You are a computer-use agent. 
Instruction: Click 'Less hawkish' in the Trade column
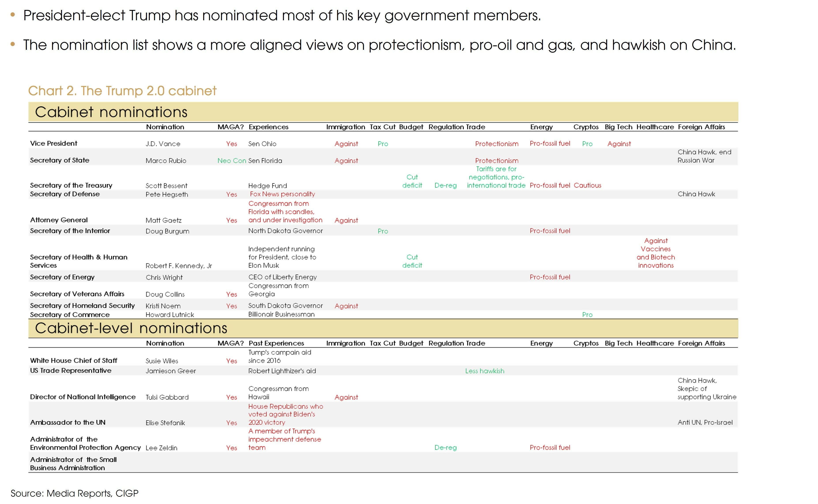click(x=484, y=371)
